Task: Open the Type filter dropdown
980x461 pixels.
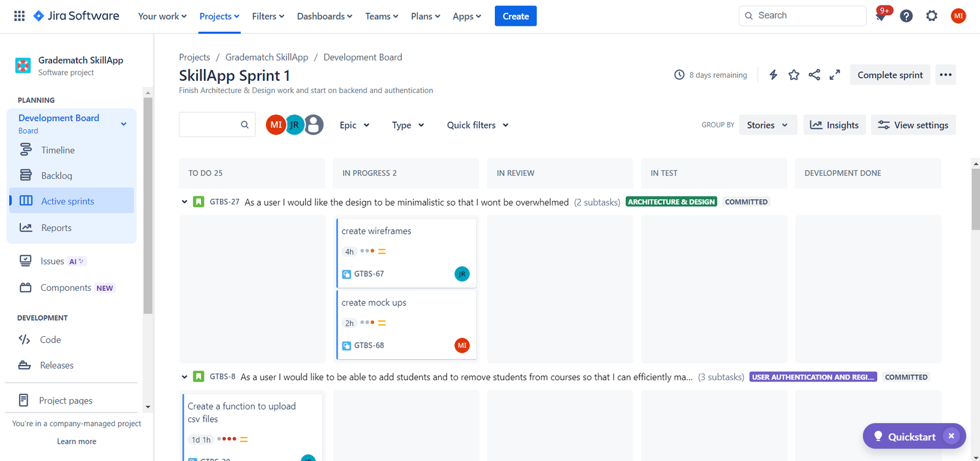Action: (408, 125)
